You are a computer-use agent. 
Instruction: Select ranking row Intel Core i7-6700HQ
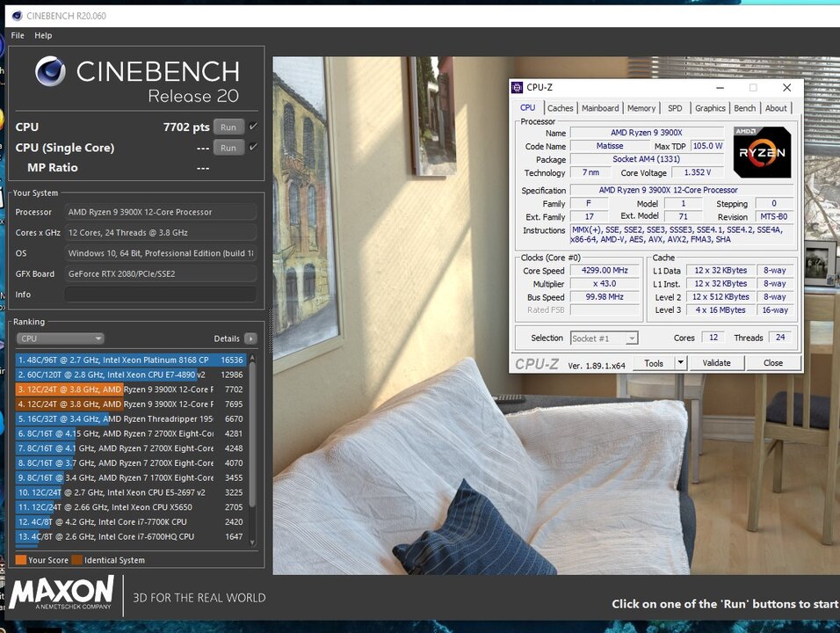click(131, 537)
